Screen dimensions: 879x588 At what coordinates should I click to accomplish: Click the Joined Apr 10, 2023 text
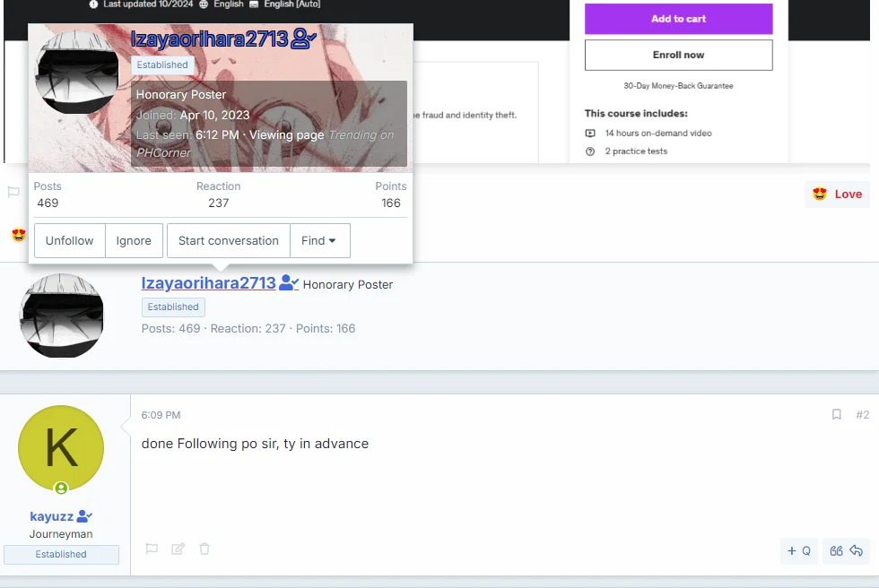pos(193,115)
